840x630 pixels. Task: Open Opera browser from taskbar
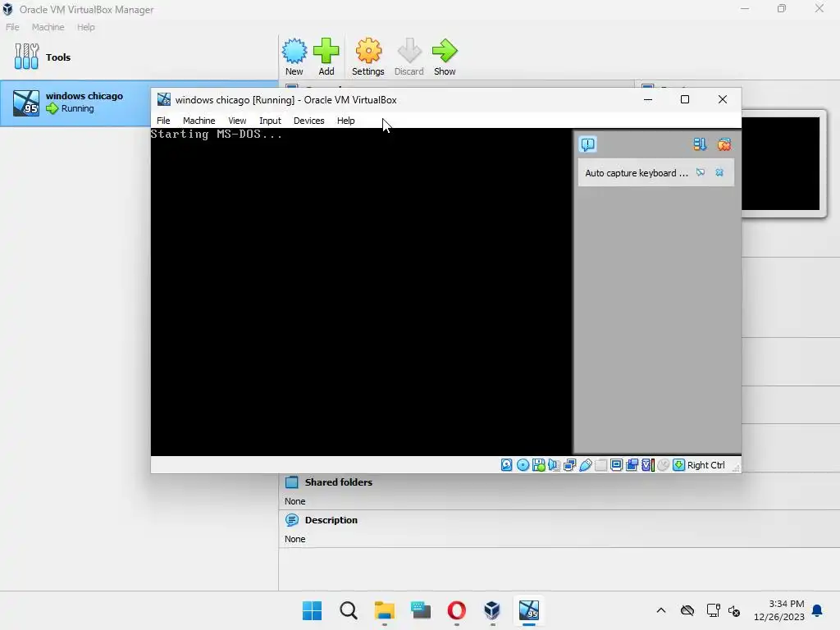coord(456,610)
